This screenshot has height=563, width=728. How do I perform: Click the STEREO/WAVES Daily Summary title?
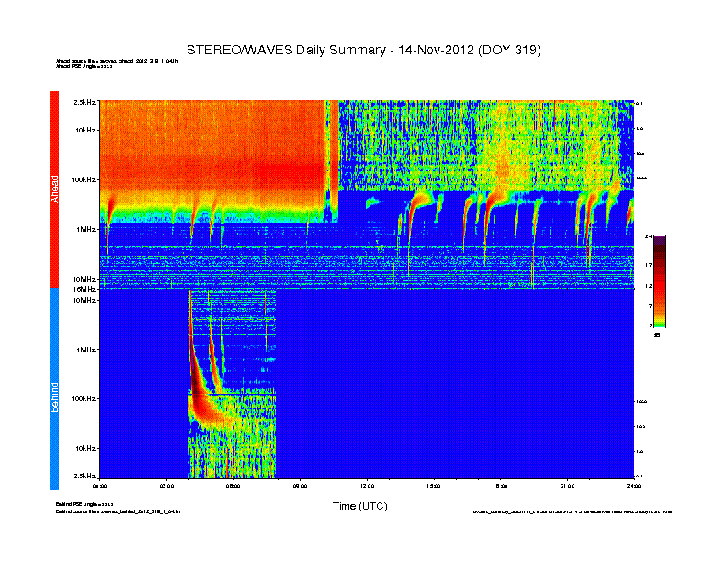363,50
